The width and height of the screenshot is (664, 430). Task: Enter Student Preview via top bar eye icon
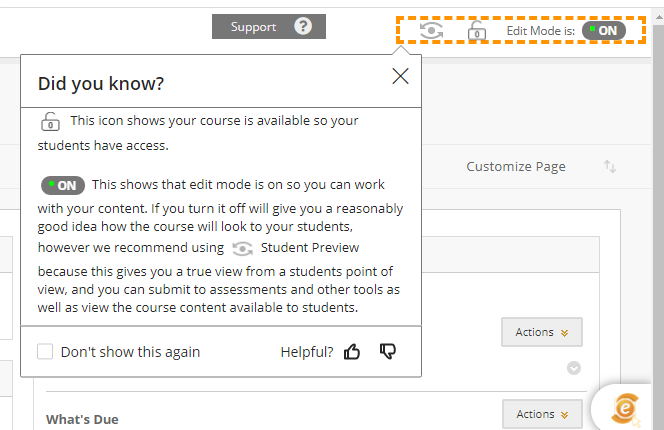(x=432, y=31)
